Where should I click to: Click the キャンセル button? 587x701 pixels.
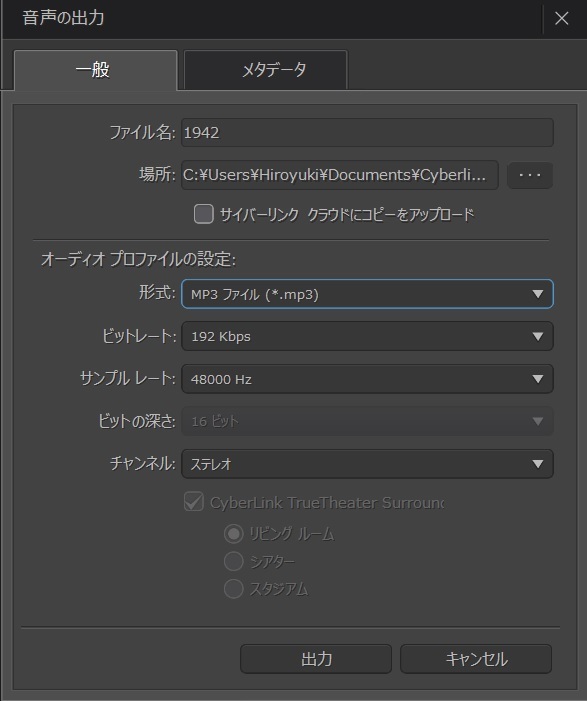tap(476, 659)
